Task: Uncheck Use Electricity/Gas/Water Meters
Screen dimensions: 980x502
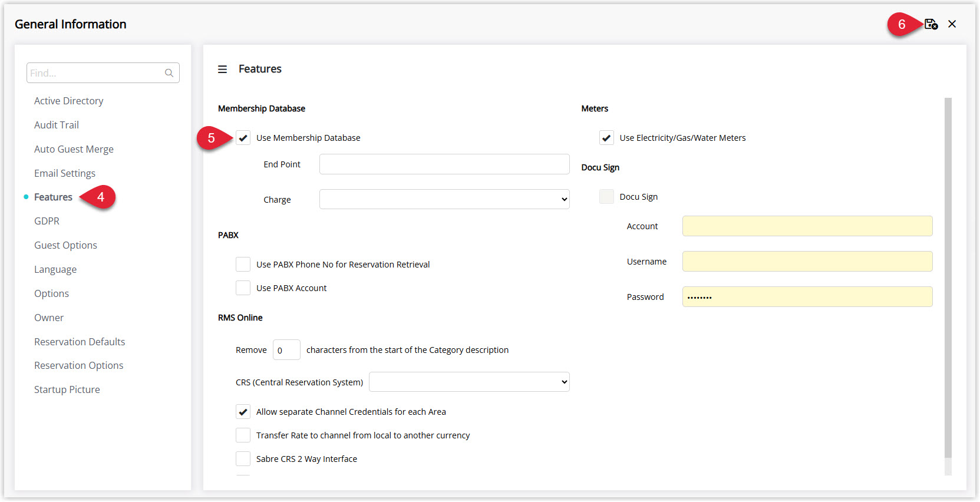Action: pos(606,138)
